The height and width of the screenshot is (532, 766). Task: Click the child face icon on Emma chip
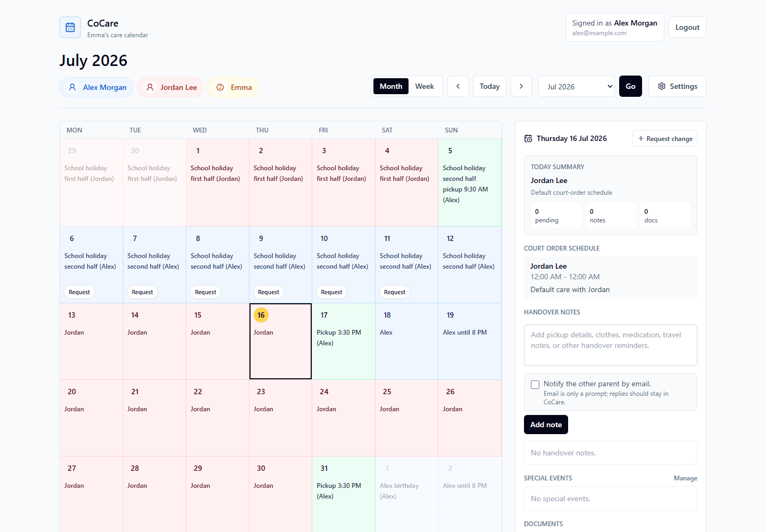[x=220, y=87]
